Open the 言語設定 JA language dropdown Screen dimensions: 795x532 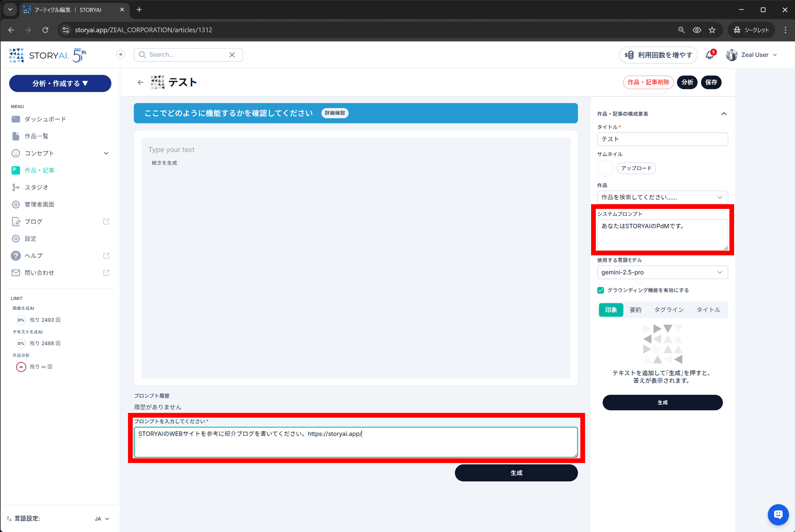tap(102, 518)
